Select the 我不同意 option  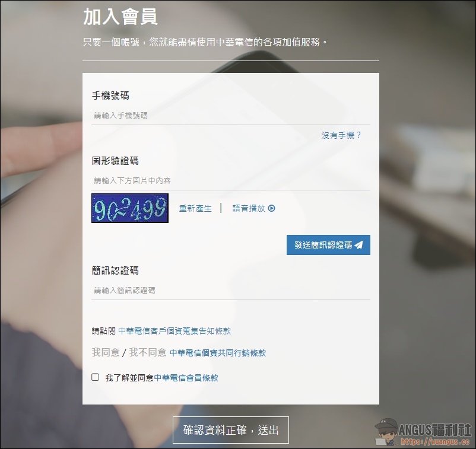pyautogui.click(x=148, y=352)
